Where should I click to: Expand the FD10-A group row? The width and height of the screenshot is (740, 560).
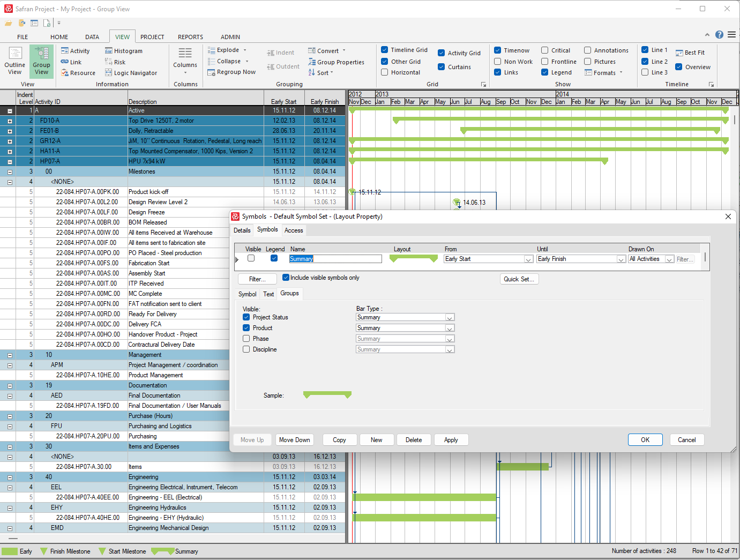point(10,121)
